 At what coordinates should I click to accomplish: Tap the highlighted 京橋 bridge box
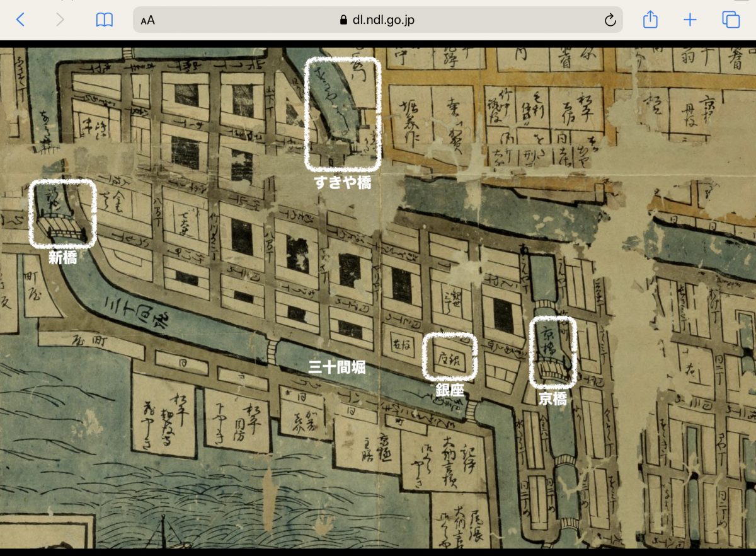tap(553, 352)
